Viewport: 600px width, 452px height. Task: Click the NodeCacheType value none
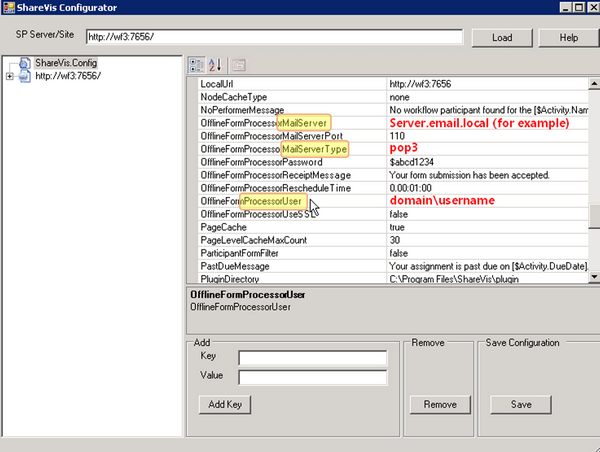coord(399,97)
